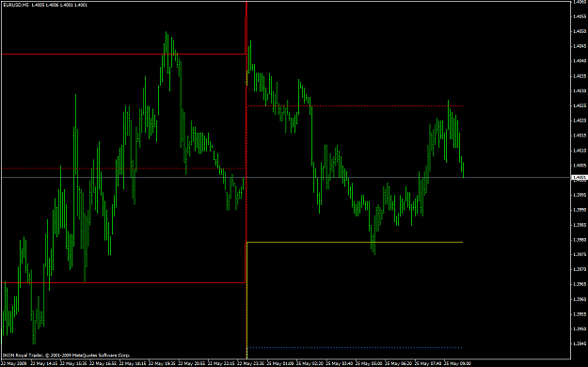
Task: Click the 1.4005 price axis label
Action: pos(580,166)
